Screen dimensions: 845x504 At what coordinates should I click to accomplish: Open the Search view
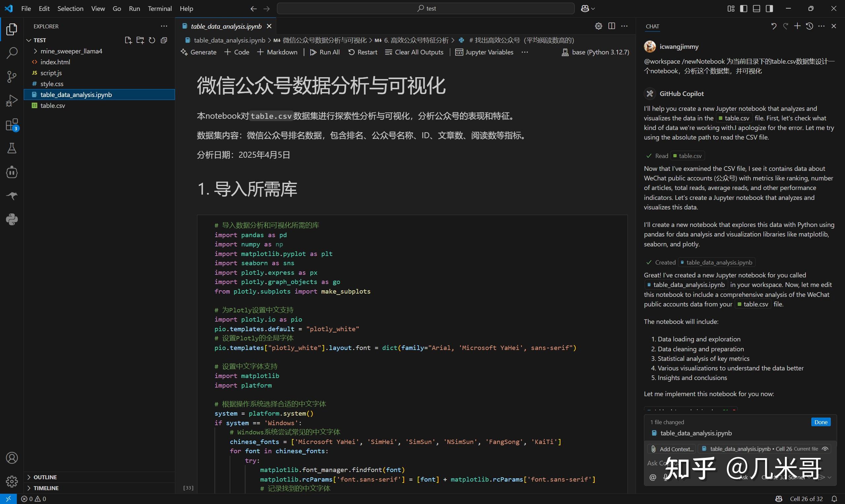click(12, 53)
